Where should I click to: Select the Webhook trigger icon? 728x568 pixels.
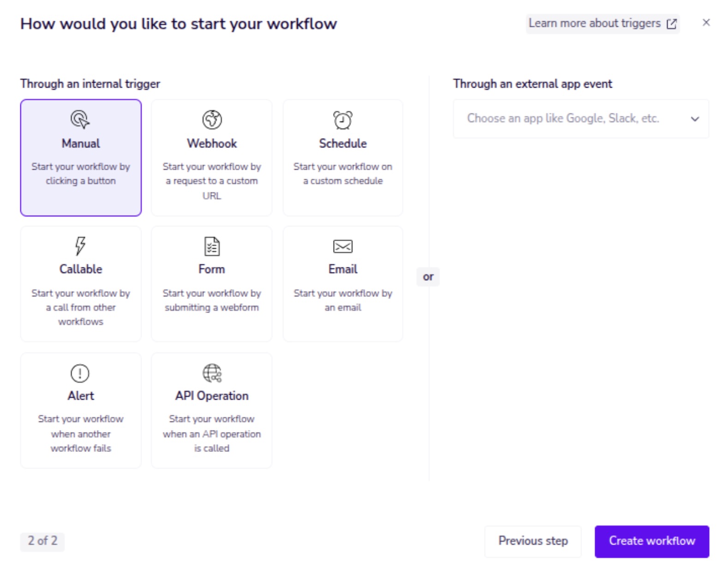click(x=212, y=119)
